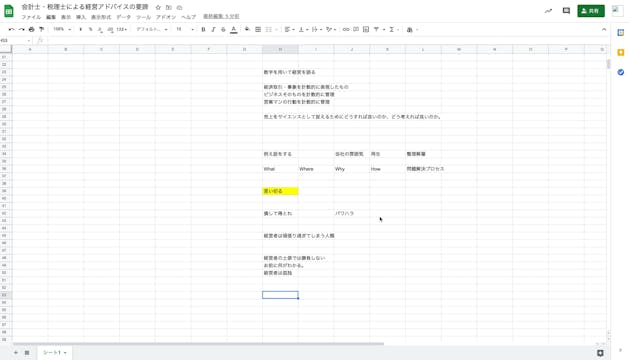
Task: Open the ヘルプ menu
Action: pos(188,17)
